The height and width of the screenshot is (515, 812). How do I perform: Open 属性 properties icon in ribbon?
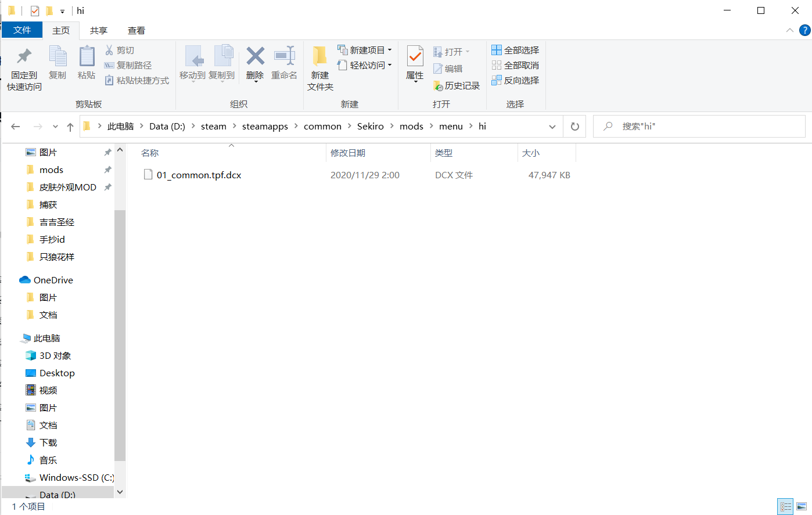(415, 56)
